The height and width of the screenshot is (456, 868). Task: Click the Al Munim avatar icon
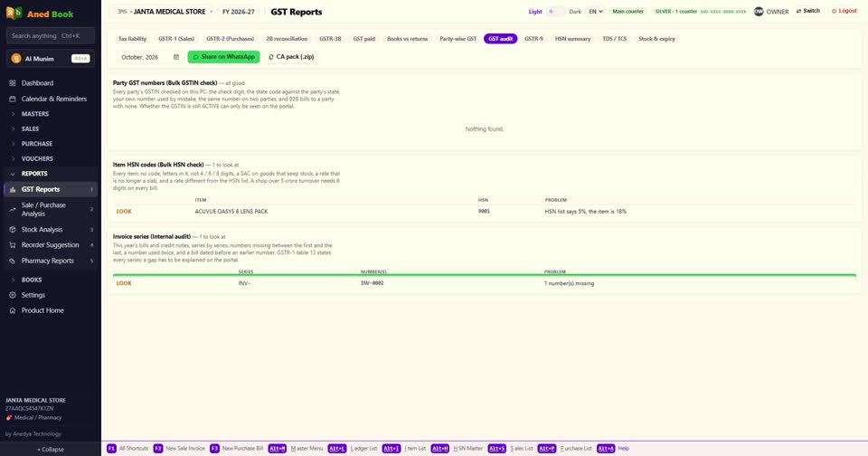click(x=16, y=58)
